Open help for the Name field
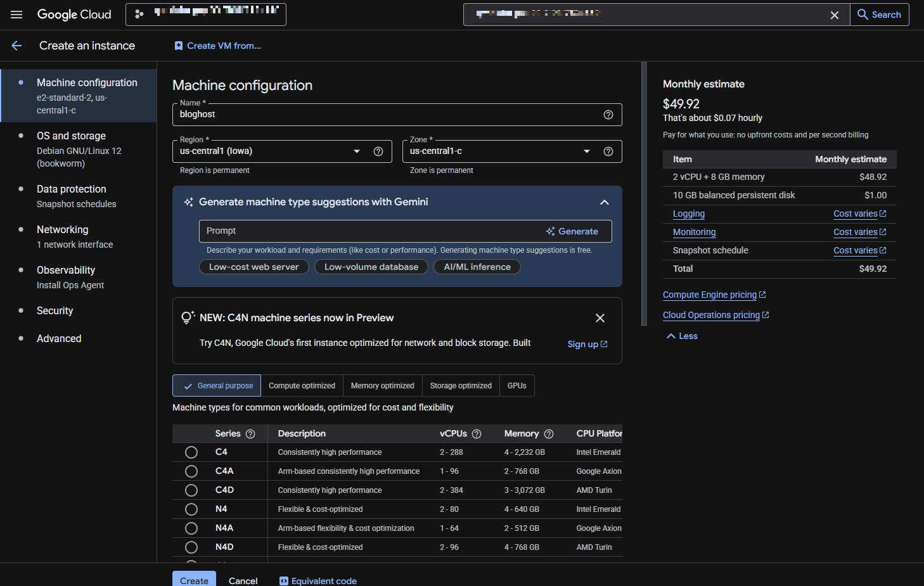Screen dimensions: 924x586 coord(608,115)
